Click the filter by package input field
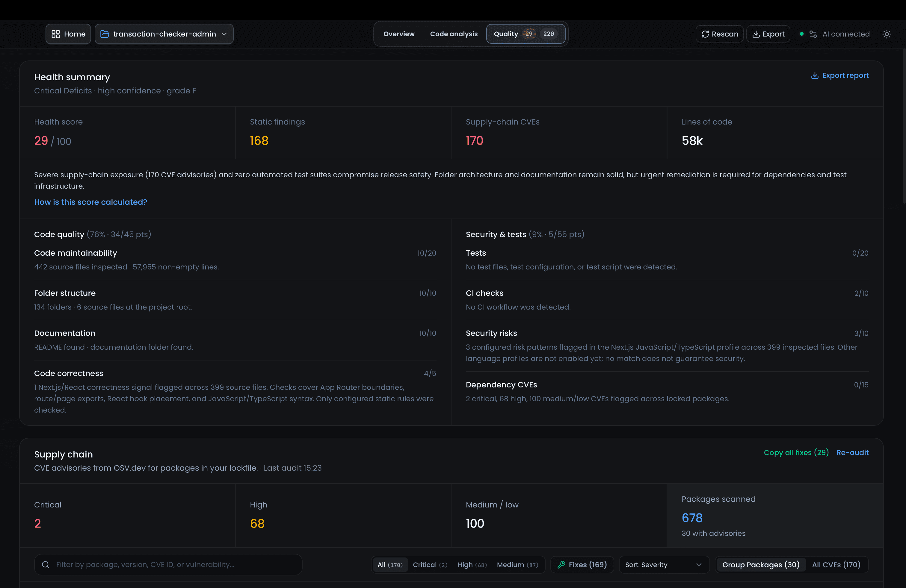Image resolution: width=906 pixels, height=588 pixels. [x=168, y=564]
